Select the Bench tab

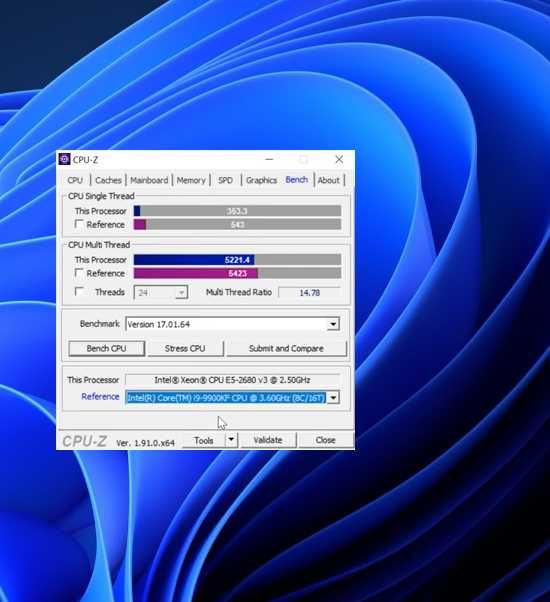[297, 180]
